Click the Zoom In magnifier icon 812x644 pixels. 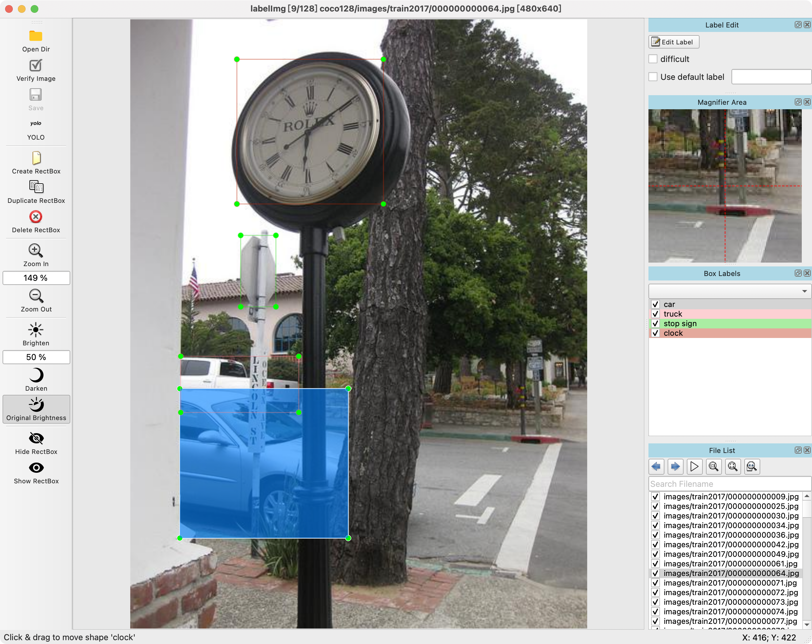[x=36, y=250]
